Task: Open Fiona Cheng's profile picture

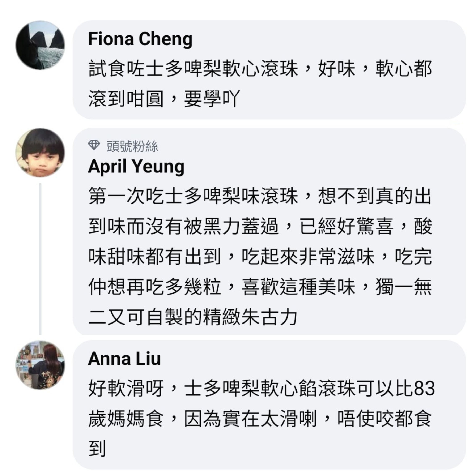Action: tap(40, 45)
